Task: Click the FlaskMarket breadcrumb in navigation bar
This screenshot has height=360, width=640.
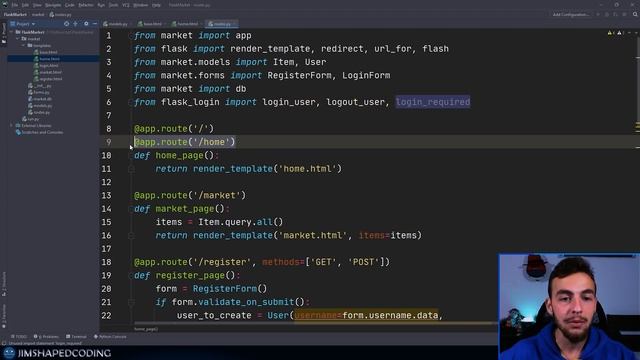Action: [15, 14]
